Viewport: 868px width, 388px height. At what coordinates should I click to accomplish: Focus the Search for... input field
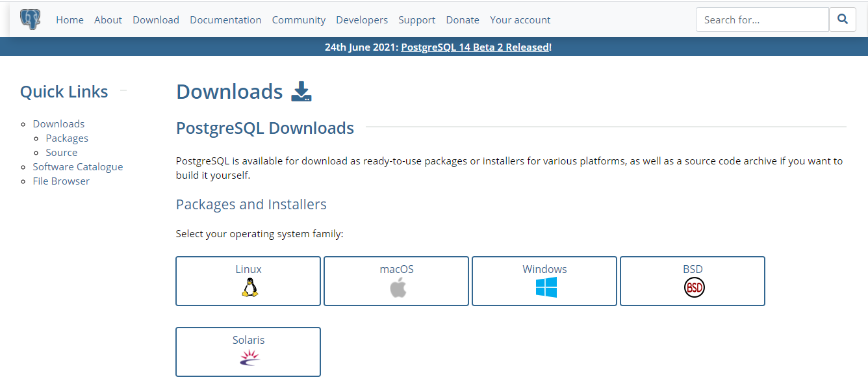(762, 19)
